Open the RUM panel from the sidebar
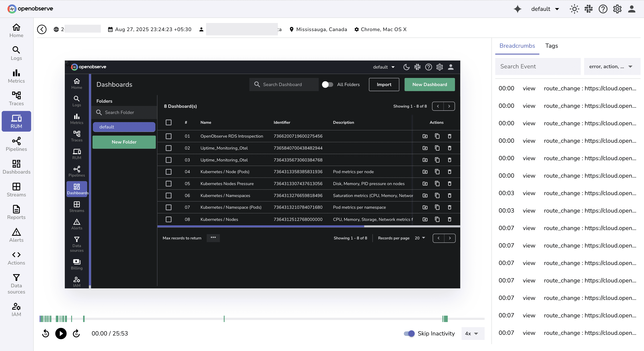The width and height of the screenshot is (644, 351). pos(16,121)
